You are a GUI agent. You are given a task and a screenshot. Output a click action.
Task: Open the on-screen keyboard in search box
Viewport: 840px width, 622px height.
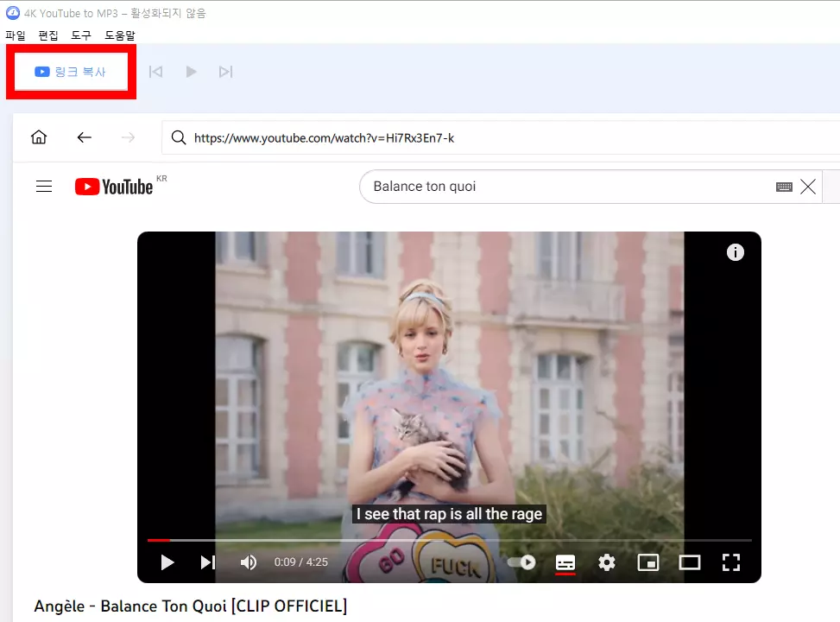pyautogui.click(x=784, y=187)
